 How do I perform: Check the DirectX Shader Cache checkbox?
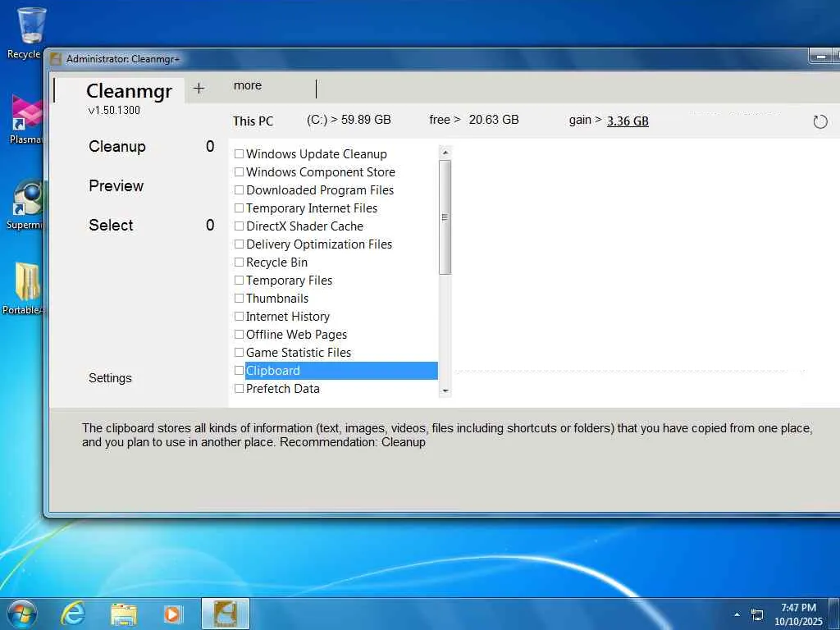239,226
